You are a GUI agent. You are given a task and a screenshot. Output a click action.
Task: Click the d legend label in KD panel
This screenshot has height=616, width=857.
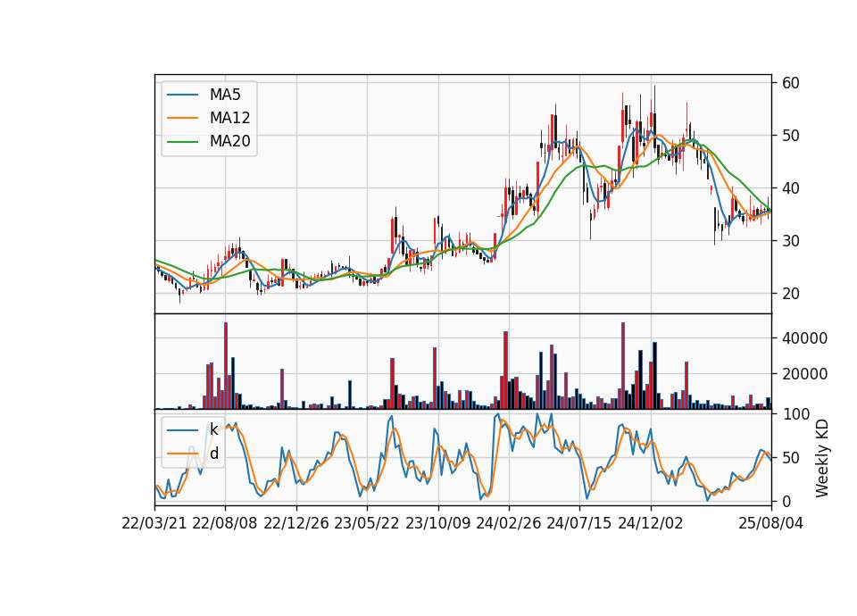click(214, 454)
